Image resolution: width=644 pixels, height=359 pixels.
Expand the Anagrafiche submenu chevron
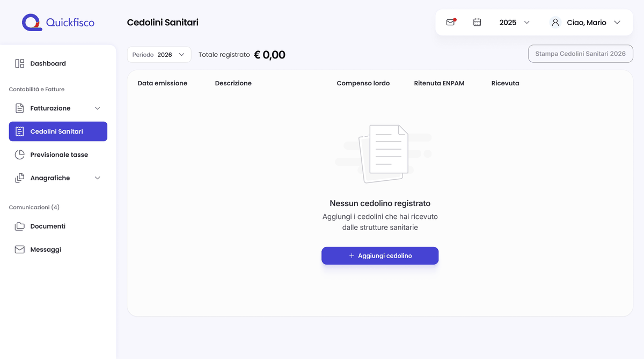[98, 178]
